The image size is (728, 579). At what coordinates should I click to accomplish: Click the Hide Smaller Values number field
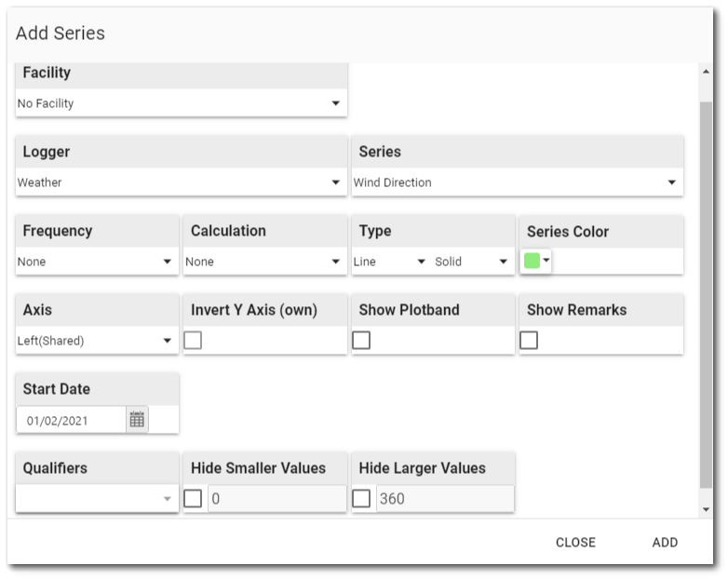point(277,499)
